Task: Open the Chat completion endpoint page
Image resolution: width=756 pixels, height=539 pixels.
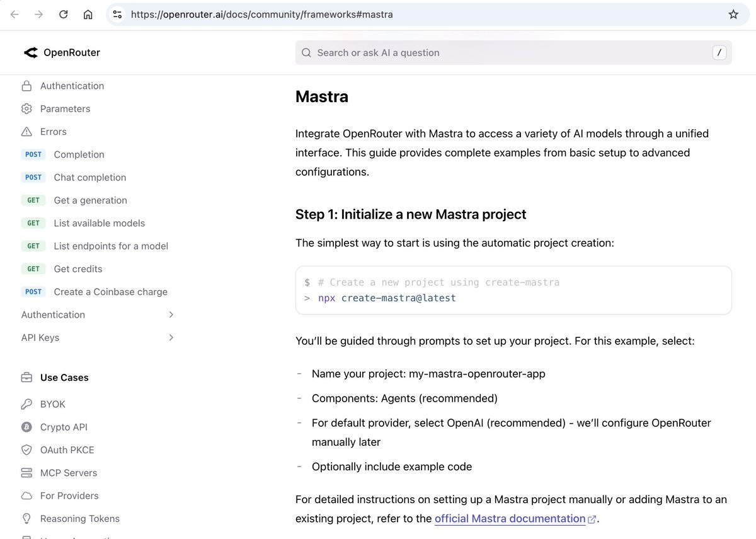Action: 90,177
